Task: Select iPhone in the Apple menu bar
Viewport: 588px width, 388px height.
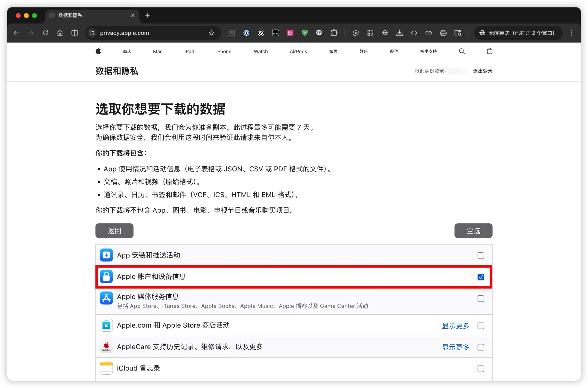Action: click(x=223, y=51)
